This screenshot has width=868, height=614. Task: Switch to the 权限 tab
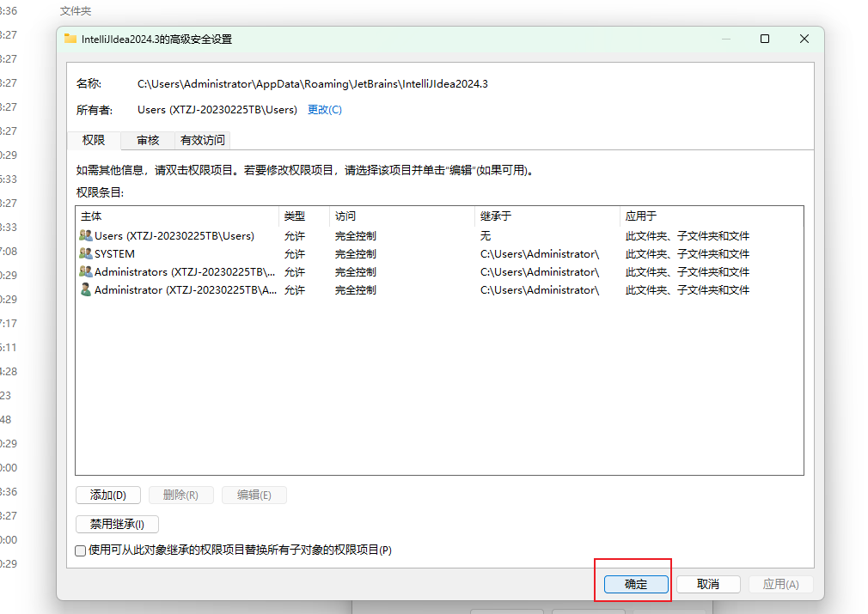(x=94, y=141)
